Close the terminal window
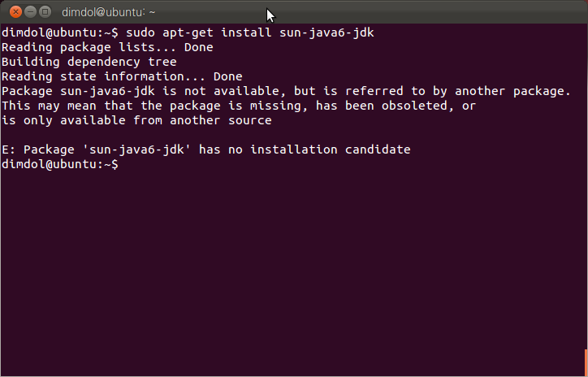588x377 pixels. [15, 12]
